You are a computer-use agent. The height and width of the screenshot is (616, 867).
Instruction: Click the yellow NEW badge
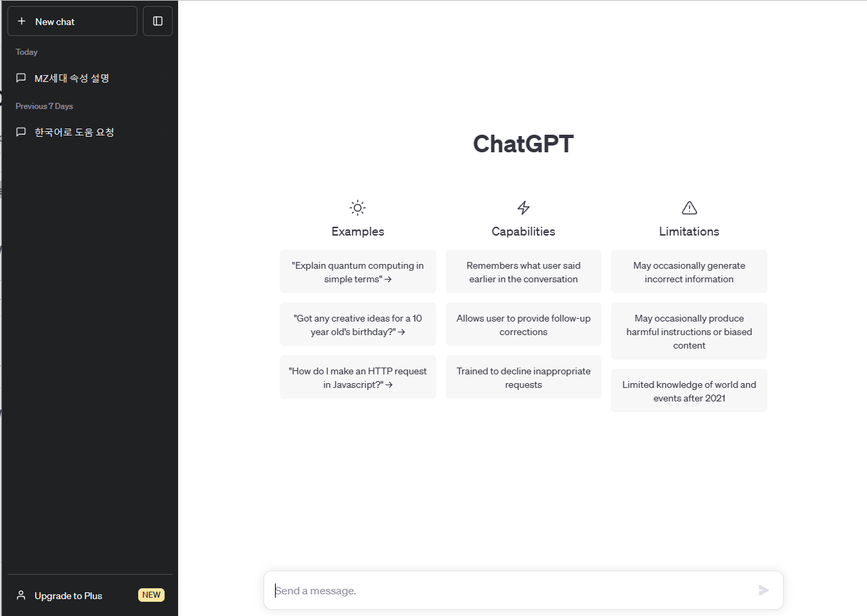coord(151,595)
